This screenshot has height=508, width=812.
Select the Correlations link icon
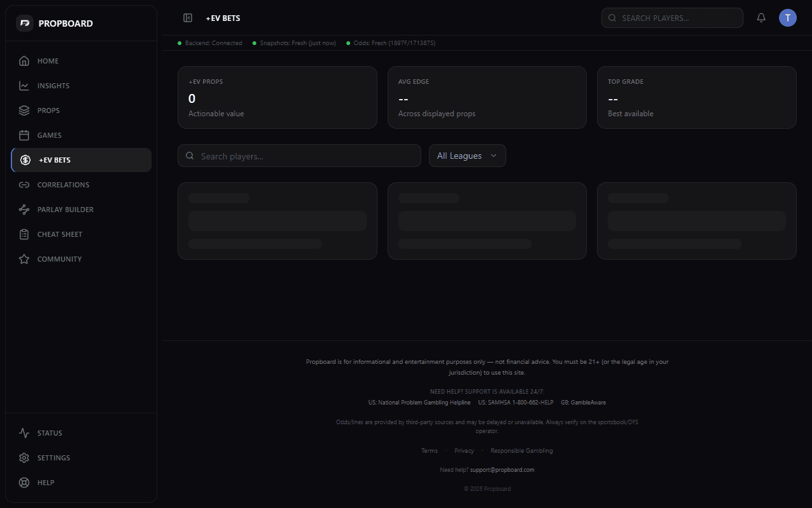click(23, 184)
